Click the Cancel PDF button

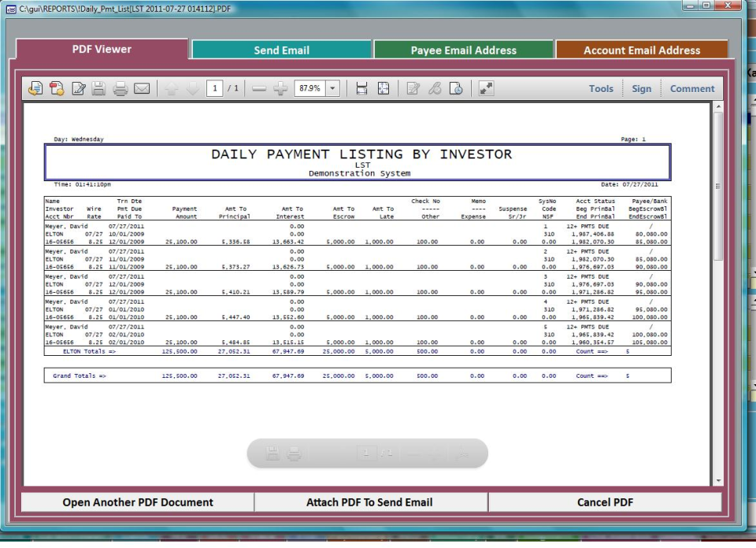click(605, 502)
